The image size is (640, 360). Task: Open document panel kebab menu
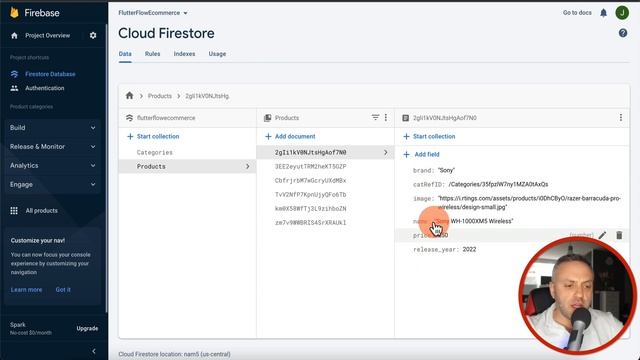pyautogui.click(x=621, y=118)
